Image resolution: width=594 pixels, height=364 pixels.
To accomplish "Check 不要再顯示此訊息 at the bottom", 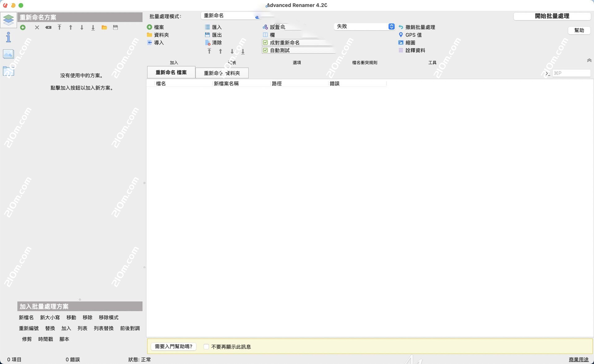I will (206, 347).
